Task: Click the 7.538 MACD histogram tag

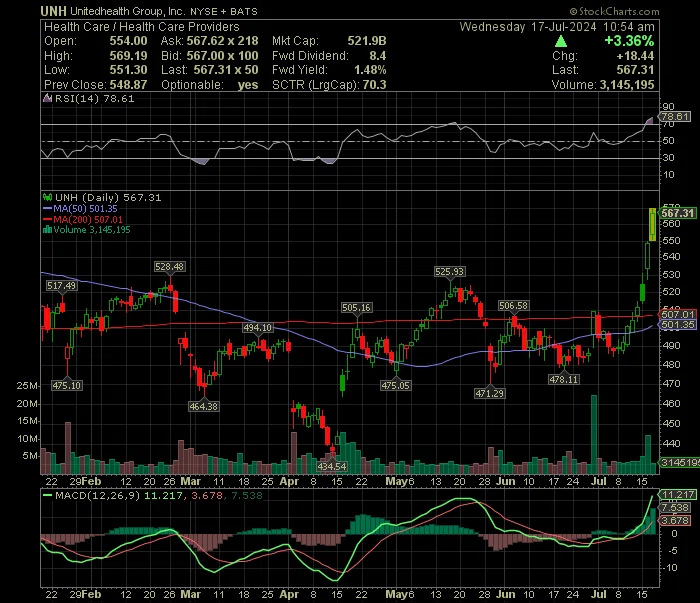Action: [x=675, y=508]
